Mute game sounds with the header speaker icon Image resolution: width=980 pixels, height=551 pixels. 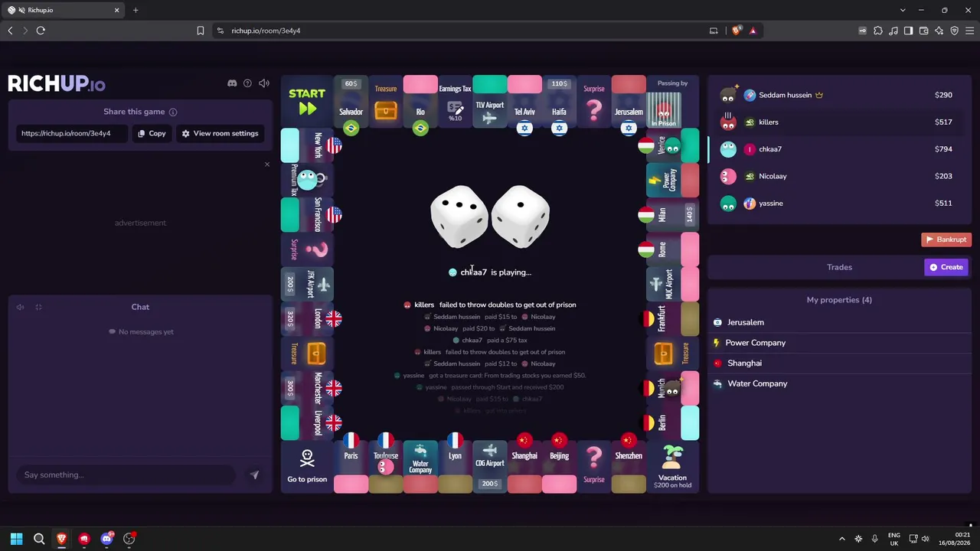(264, 83)
